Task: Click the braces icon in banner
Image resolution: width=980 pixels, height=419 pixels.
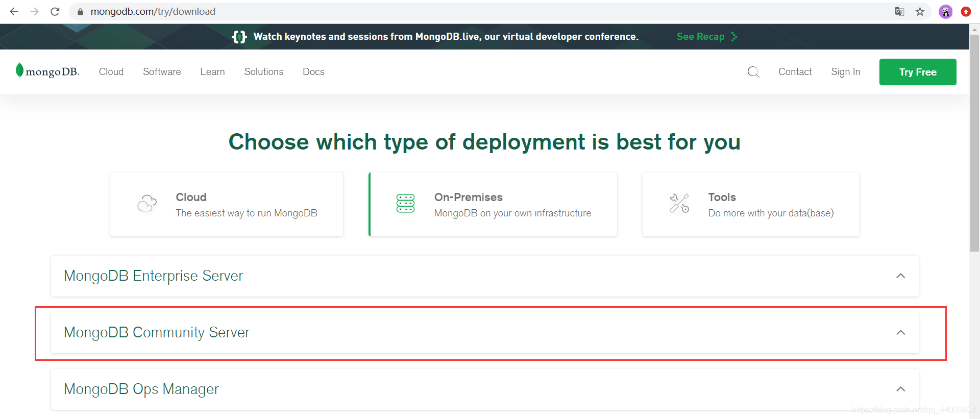Action: (239, 37)
